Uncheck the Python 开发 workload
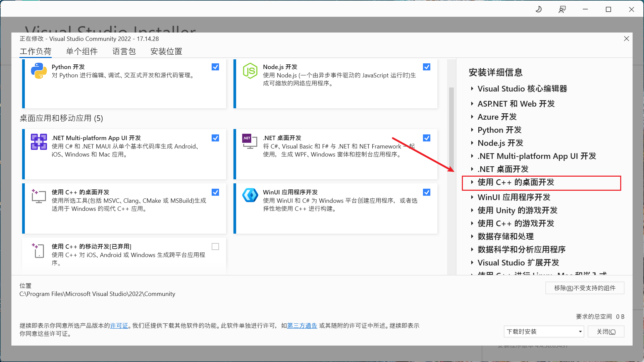 (x=215, y=67)
